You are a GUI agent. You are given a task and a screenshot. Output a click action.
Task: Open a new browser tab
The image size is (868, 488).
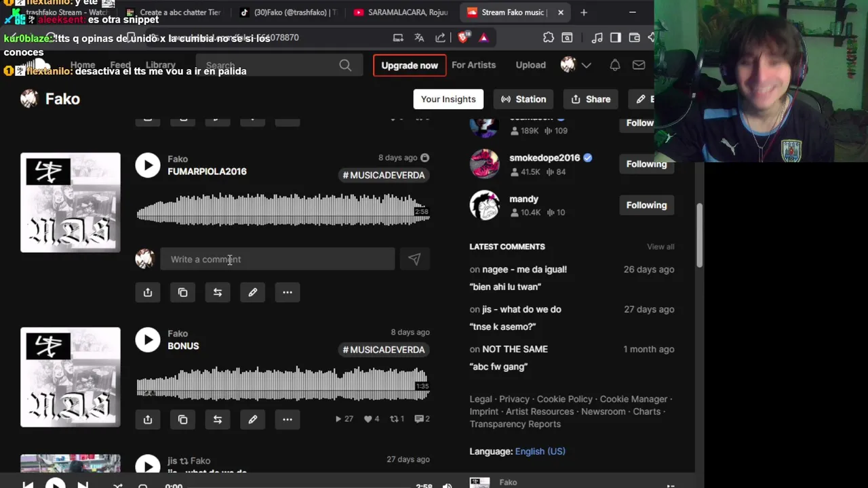click(583, 12)
